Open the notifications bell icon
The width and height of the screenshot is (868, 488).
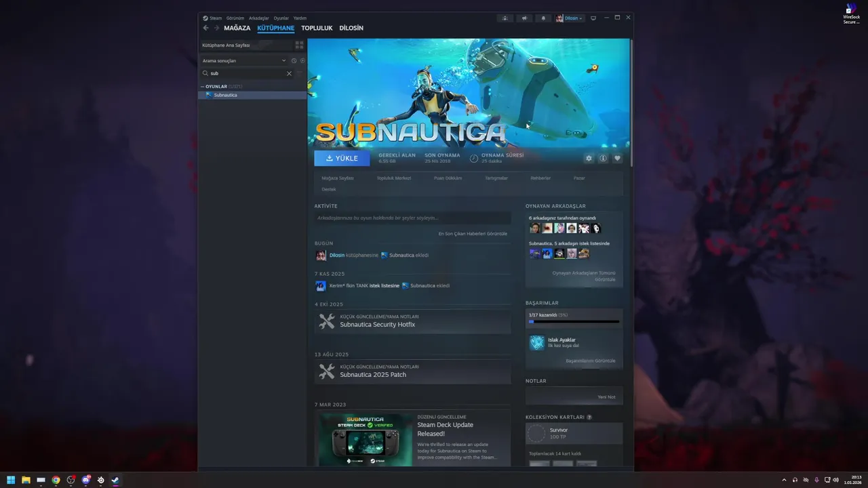pos(543,18)
